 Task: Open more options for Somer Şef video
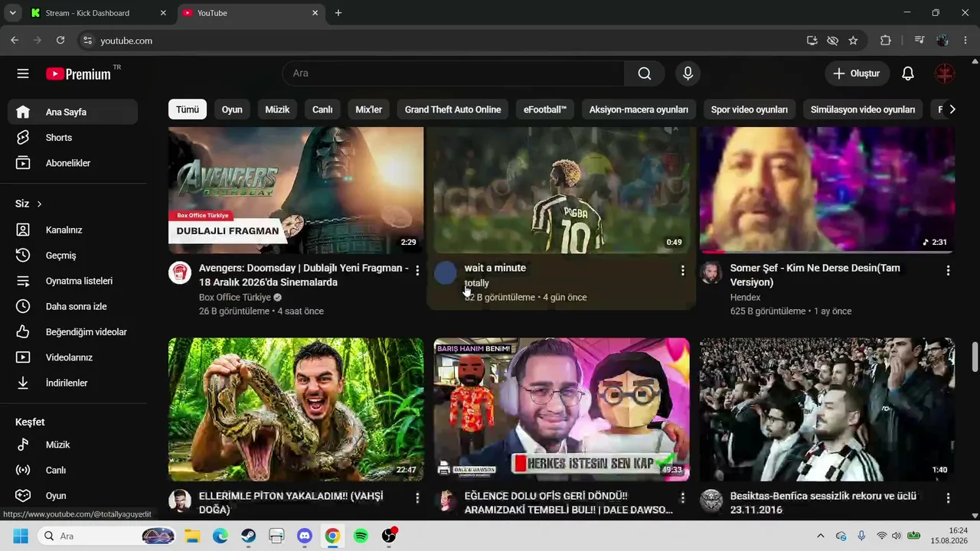[948, 270]
